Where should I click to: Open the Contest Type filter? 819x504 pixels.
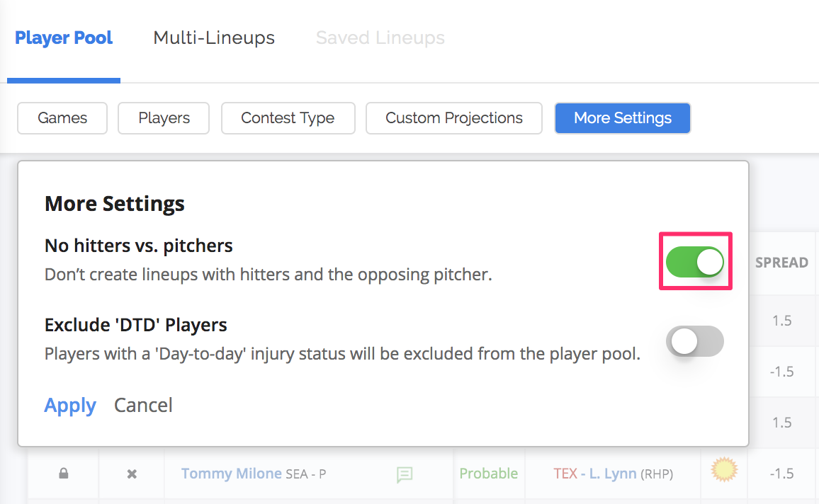click(288, 118)
